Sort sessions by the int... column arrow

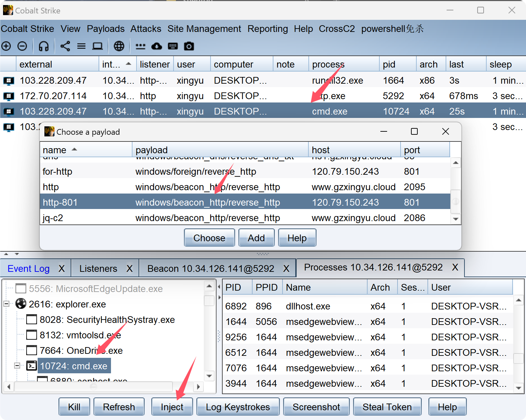128,64
